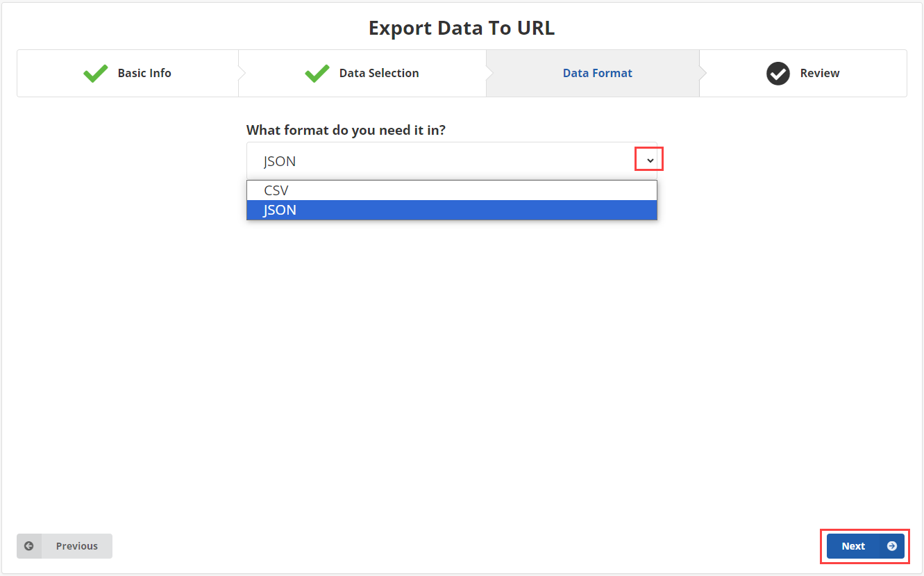
Task: Click the dropdown chevron arrow of format selector
Action: 650,161
